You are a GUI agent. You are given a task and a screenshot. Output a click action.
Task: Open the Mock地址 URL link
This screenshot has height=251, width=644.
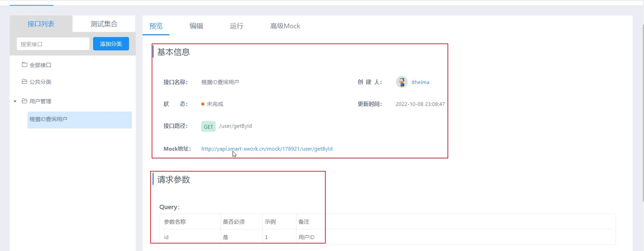tap(267, 149)
